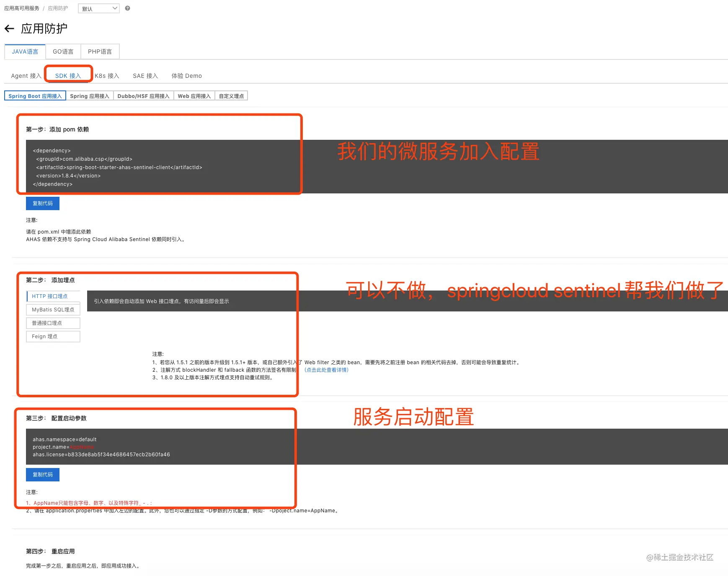Open the SDK 接入 tab
The image size is (728, 576).
click(x=68, y=76)
